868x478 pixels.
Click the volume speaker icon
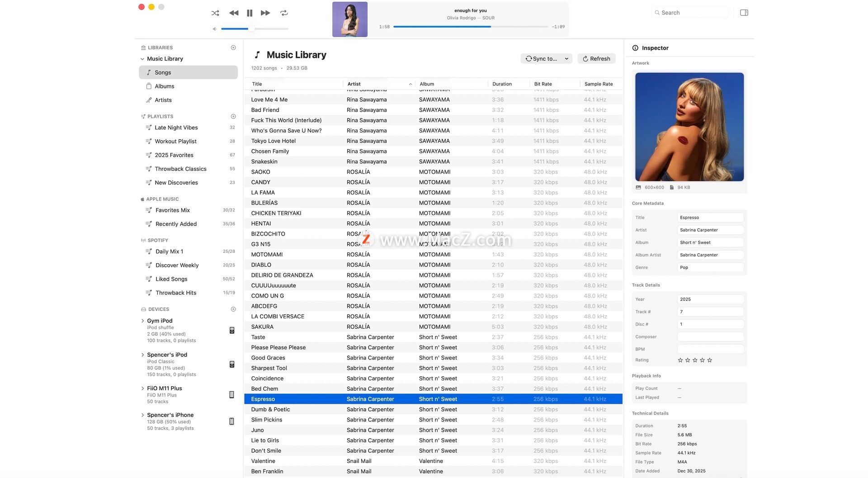pyautogui.click(x=215, y=29)
